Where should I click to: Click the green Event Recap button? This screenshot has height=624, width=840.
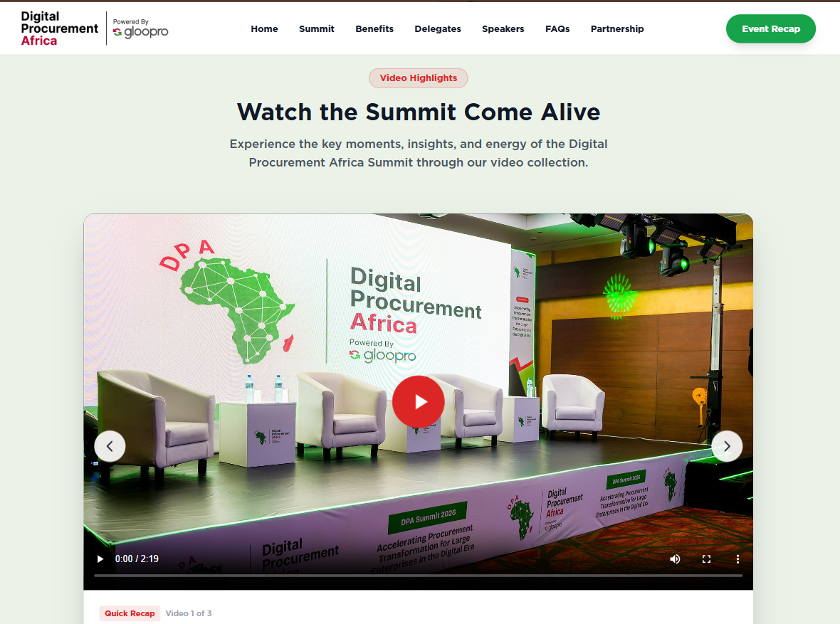coord(771,29)
